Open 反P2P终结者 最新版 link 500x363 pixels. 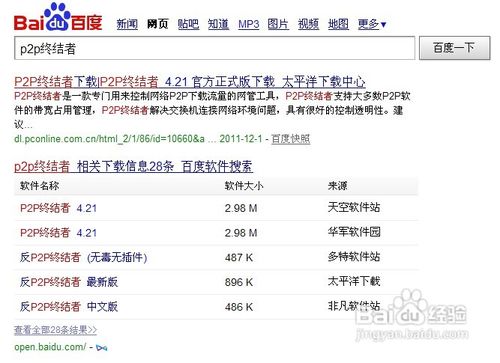click(69, 282)
